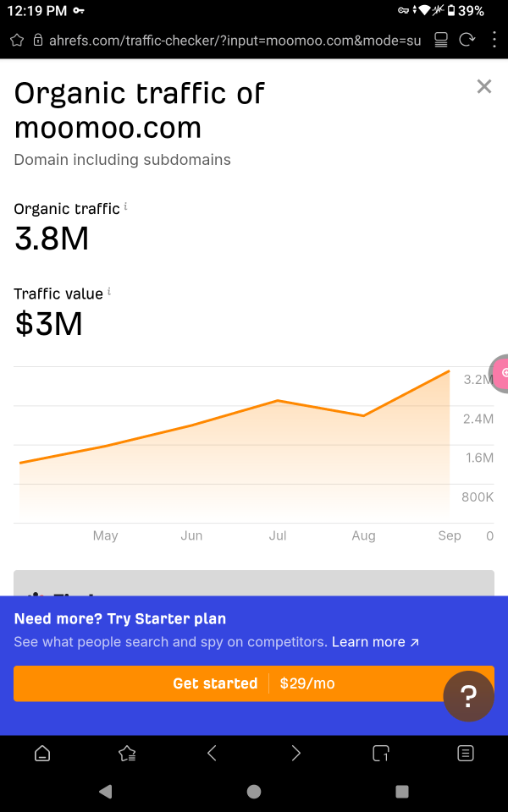Image resolution: width=508 pixels, height=812 pixels.
Task: Open the browser three-dot menu
Action: point(495,40)
